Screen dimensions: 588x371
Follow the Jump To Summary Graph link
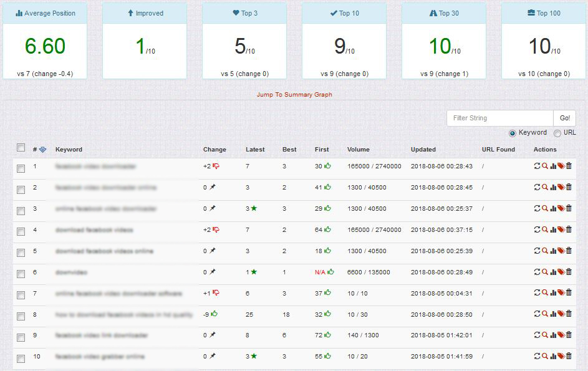pos(294,95)
